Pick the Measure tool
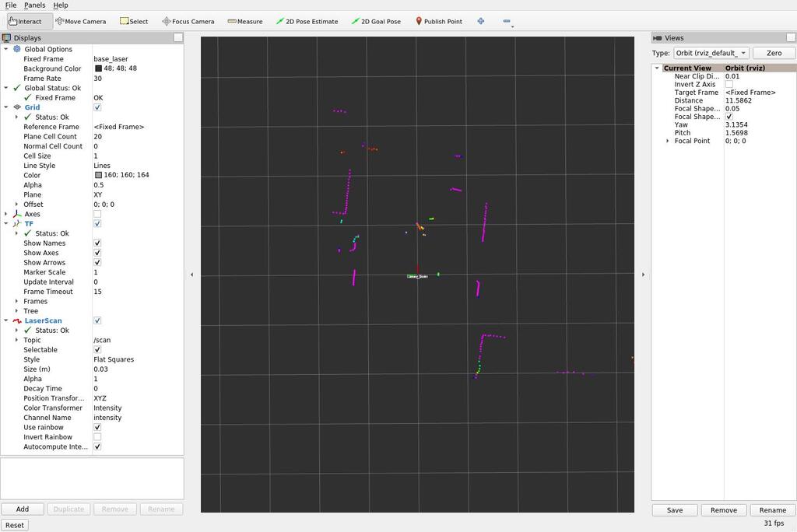This screenshot has height=532, width=797. [245, 21]
